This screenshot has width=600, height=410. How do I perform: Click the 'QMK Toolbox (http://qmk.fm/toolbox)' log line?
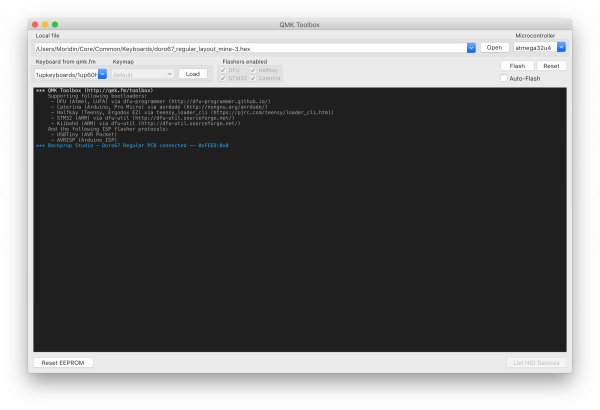(x=94, y=90)
